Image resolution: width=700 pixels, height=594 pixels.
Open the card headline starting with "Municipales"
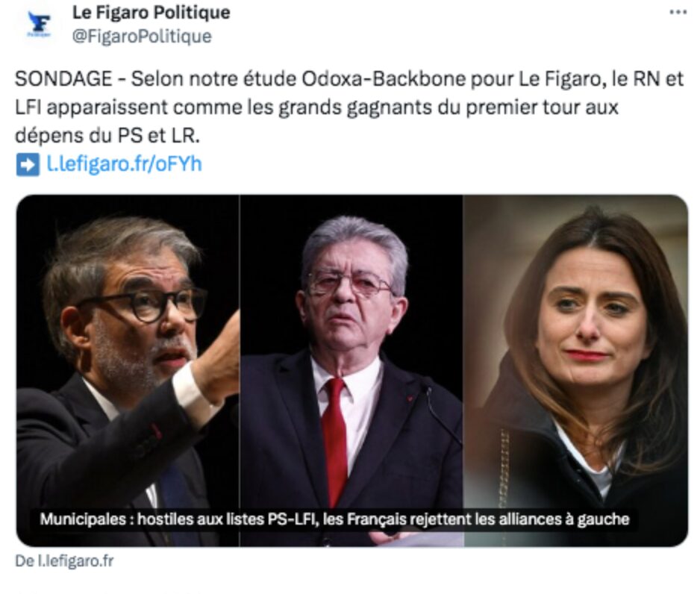click(334, 519)
